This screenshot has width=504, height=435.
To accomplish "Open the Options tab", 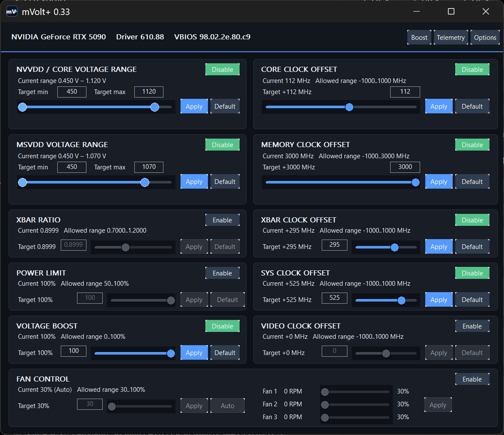I will click(x=485, y=37).
